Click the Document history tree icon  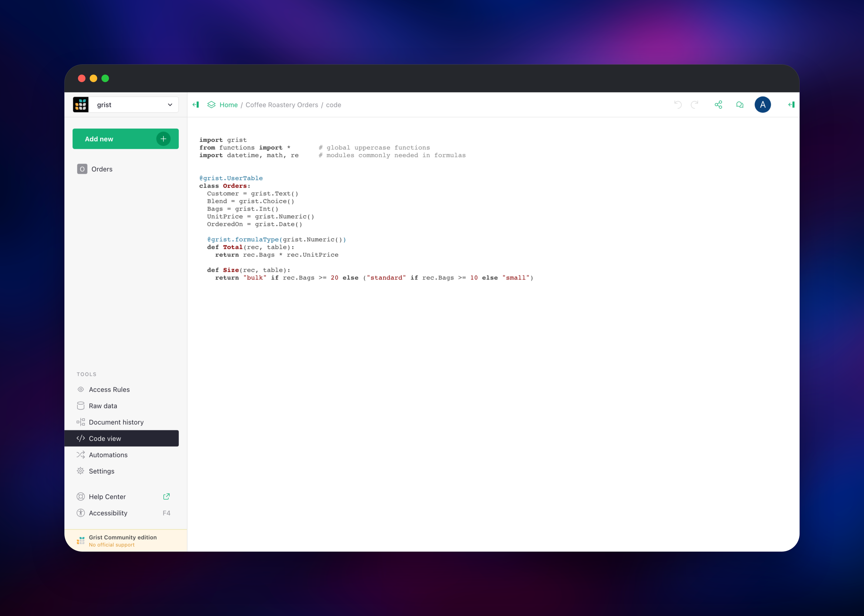pyautogui.click(x=80, y=422)
